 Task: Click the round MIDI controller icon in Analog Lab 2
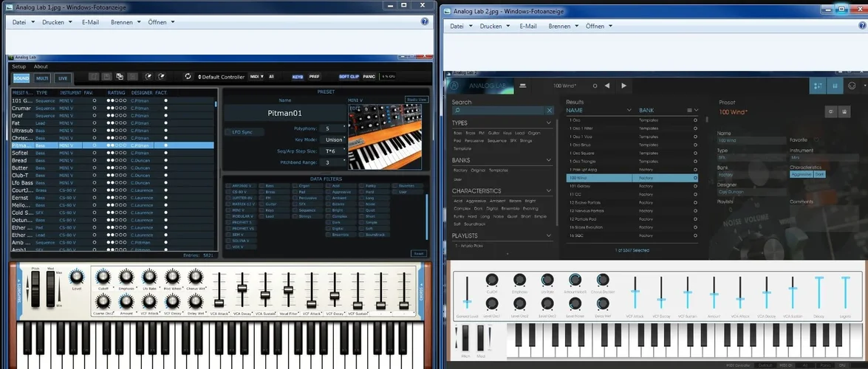[852, 86]
